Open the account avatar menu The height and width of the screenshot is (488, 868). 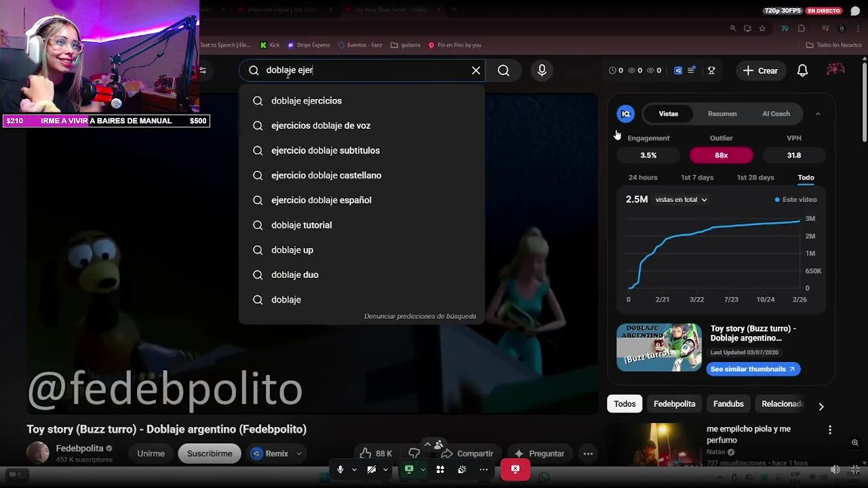[x=835, y=70]
